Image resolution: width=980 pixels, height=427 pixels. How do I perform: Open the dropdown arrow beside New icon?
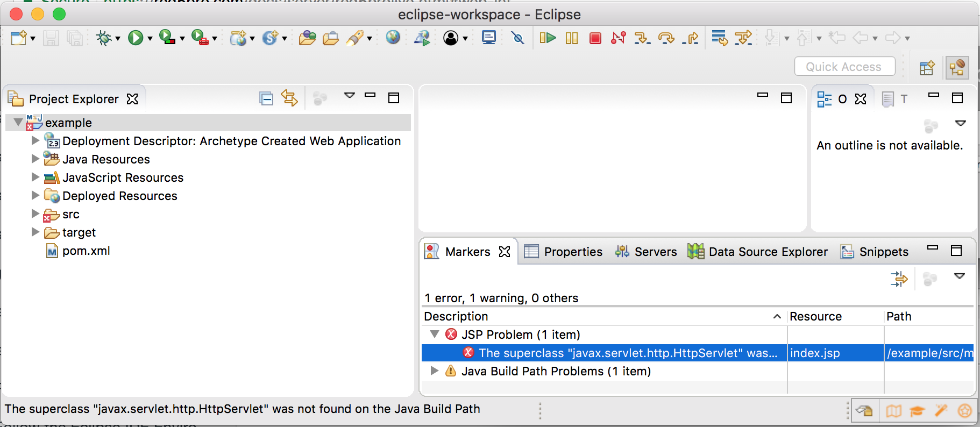[33, 39]
